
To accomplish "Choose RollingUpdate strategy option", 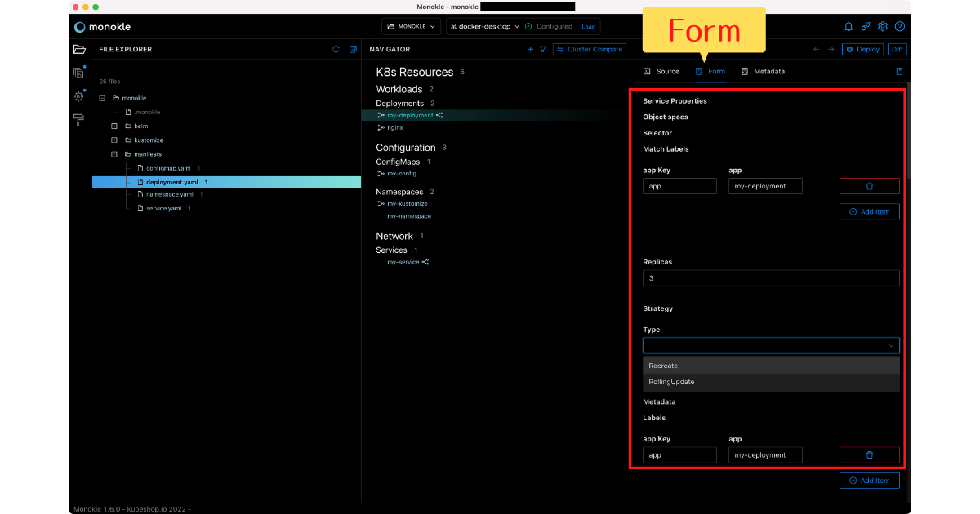I will 771,382.
